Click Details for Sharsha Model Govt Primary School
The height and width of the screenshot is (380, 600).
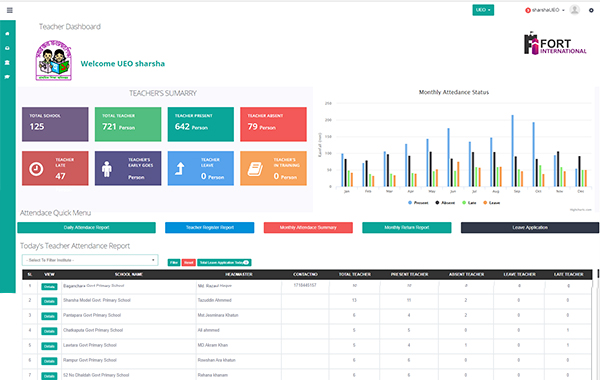pos(49,302)
